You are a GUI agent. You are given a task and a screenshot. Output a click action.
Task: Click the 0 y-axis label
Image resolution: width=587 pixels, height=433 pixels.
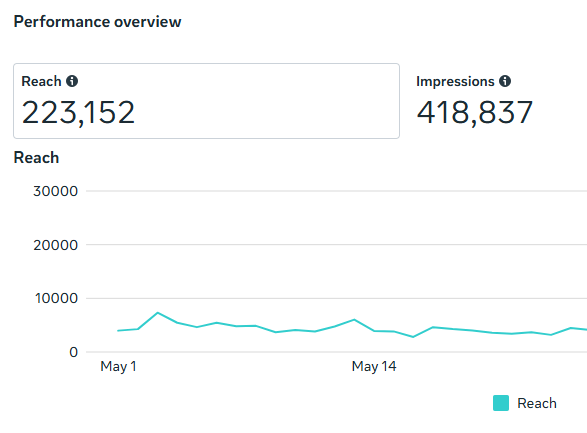point(73,352)
